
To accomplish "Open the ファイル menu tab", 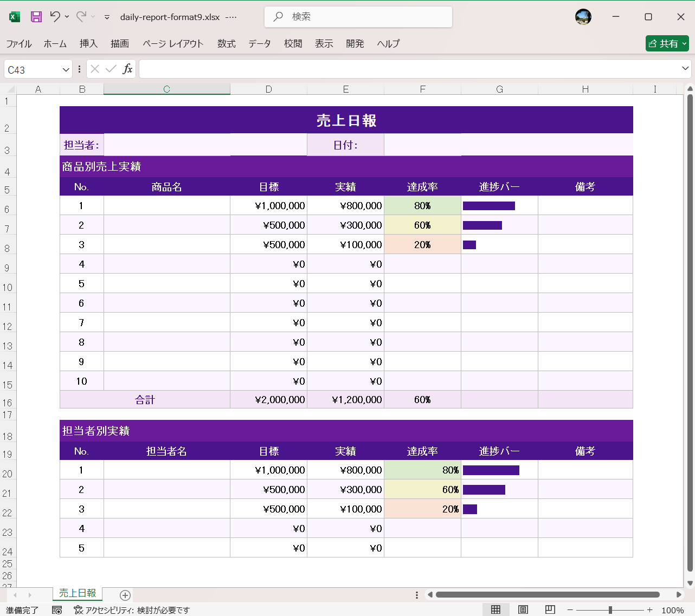I will pos(19,44).
